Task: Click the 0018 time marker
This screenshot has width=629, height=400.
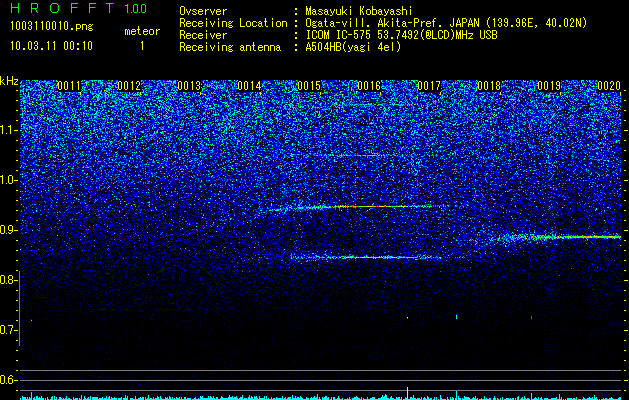Action: pyautogui.click(x=489, y=86)
